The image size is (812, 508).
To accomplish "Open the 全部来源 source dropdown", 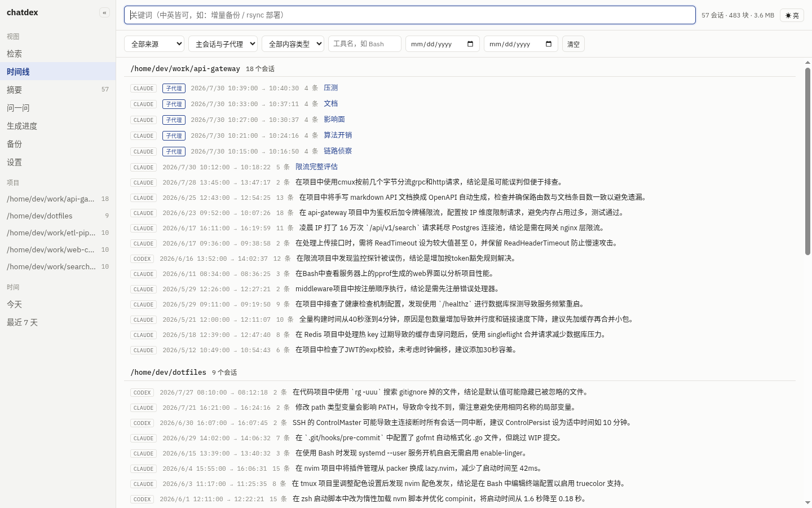I will pos(154,44).
